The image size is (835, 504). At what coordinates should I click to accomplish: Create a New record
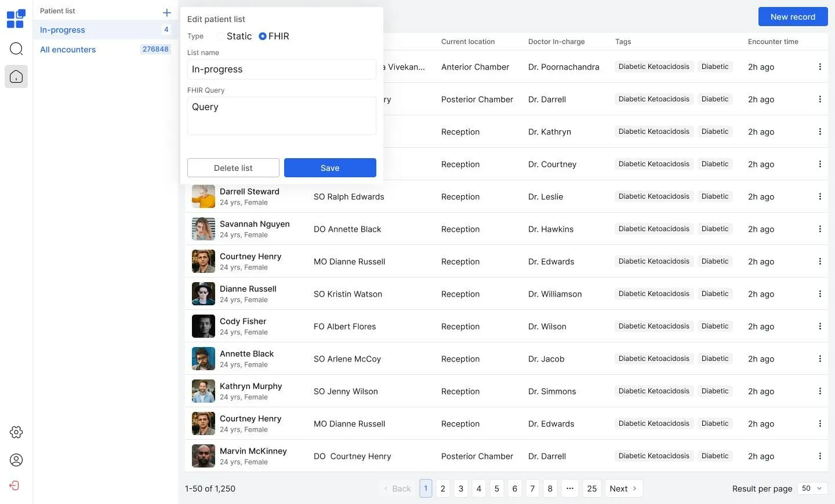[793, 17]
